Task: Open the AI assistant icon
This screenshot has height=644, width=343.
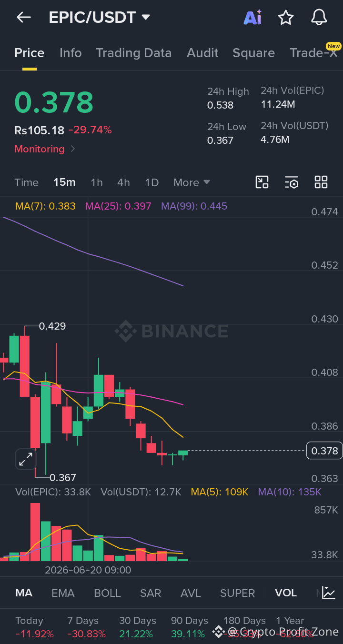Action: (x=252, y=18)
